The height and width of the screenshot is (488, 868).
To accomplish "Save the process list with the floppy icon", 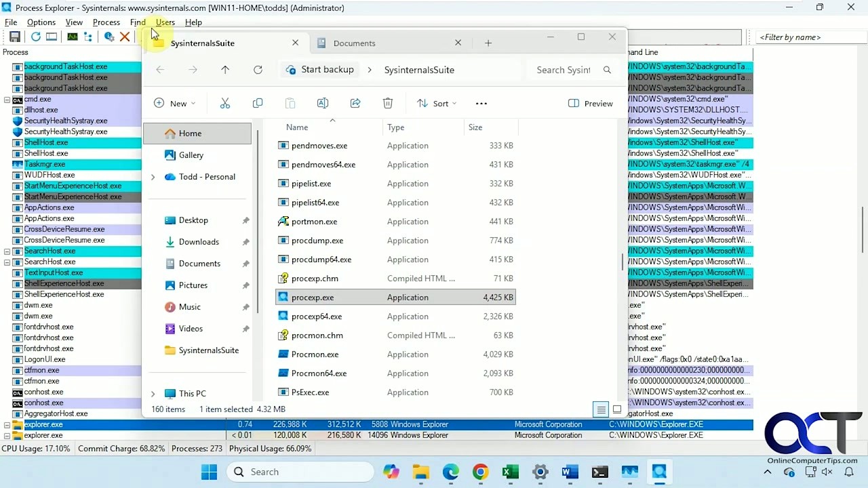I will (15, 37).
